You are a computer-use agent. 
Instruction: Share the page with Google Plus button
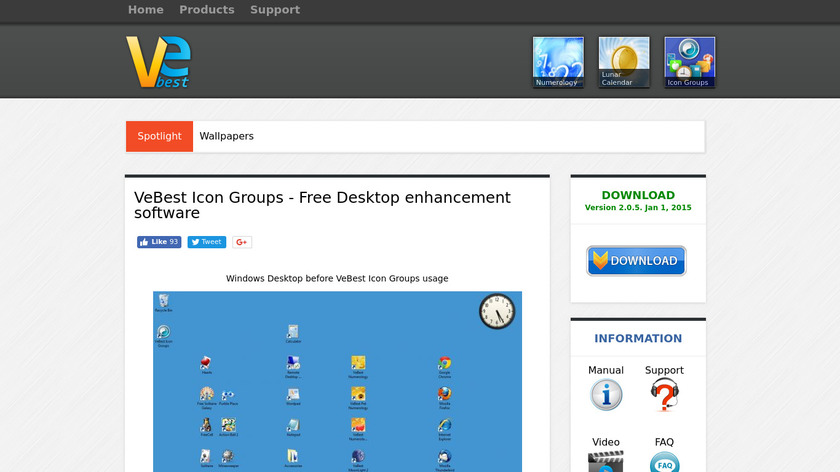pos(242,242)
